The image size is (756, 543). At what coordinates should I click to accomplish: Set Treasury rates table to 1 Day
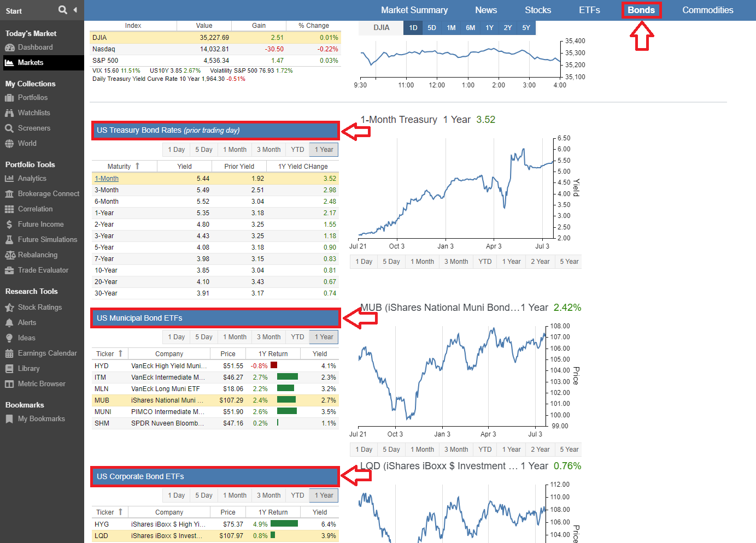point(176,150)
